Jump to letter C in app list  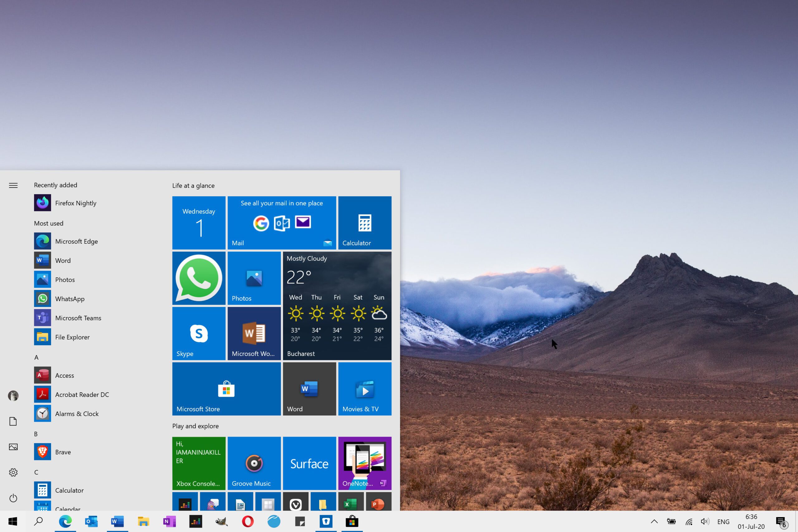tap(36, 472)
